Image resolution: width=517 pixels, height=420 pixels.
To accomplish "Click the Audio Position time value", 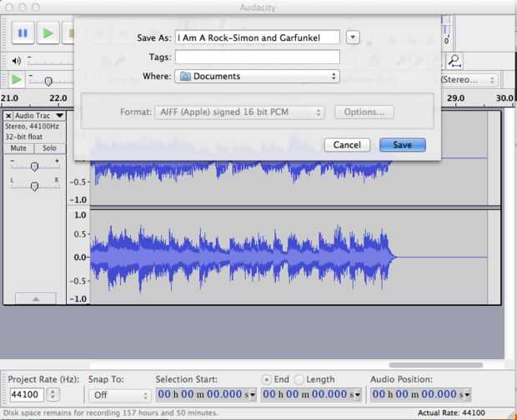I will click(418, 394).
